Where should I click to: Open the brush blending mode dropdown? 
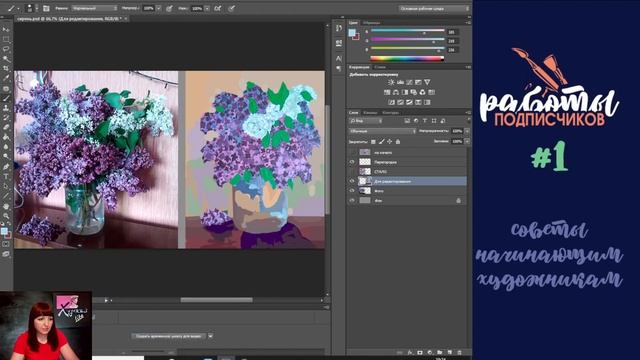click(94, 8)
